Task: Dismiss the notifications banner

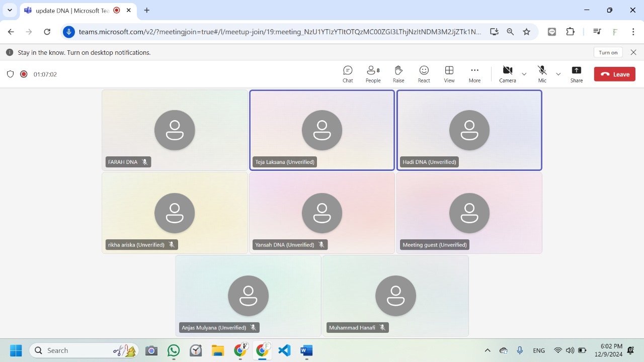Action: coord(633,52)
